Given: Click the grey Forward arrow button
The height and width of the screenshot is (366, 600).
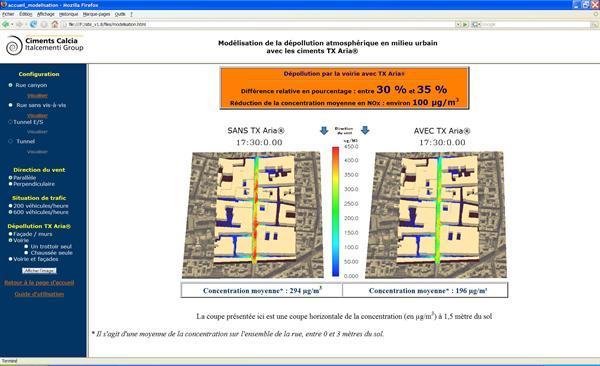Looking at the screenshot, I should [x=19, y=24].
